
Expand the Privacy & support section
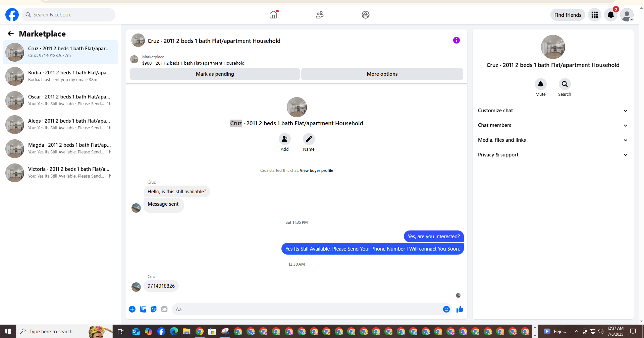coord(553,155)
